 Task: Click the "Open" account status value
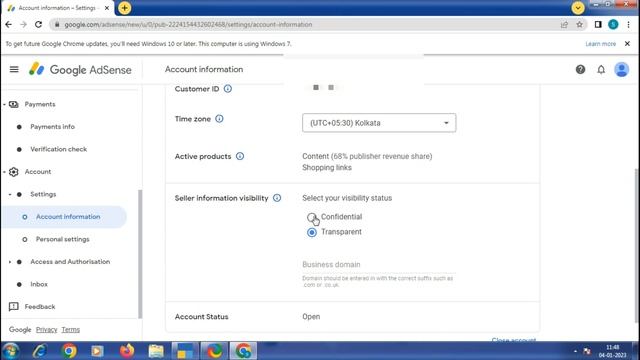pyautogui.click(x=311, y=317)
